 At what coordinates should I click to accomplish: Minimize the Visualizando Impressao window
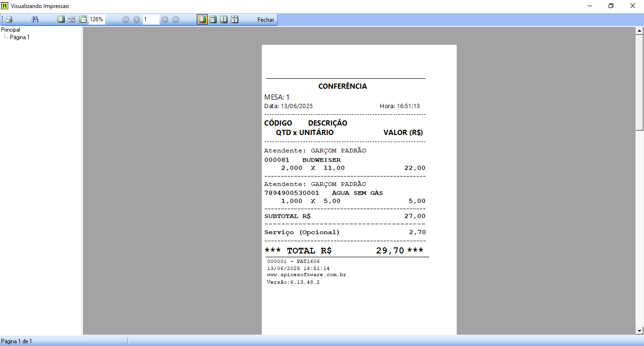coord(590,6)
